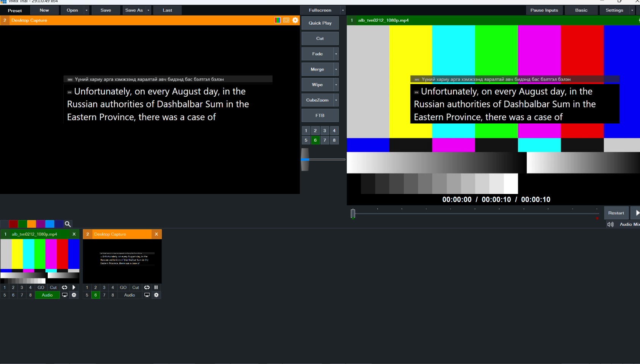Toggle Audio on the alb_tvn0212_1080p.mp4 input
Screen dimensions: 640x364
pos(47,295)
